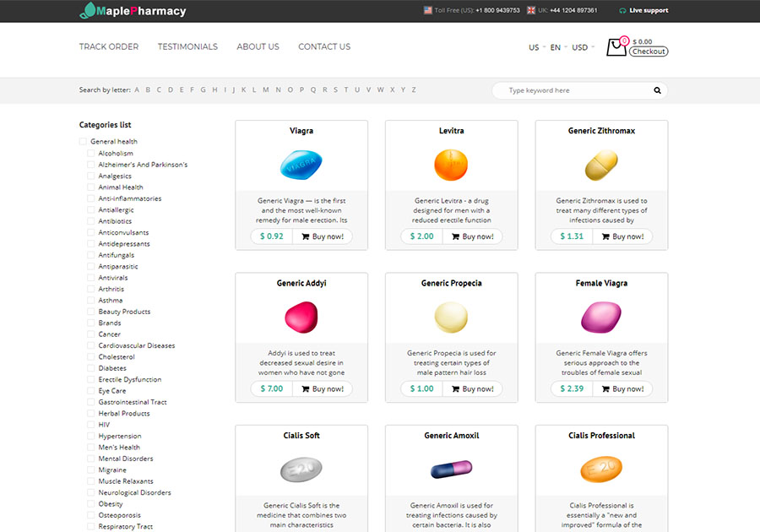Buy now Viagra cart button

[323, 236]
